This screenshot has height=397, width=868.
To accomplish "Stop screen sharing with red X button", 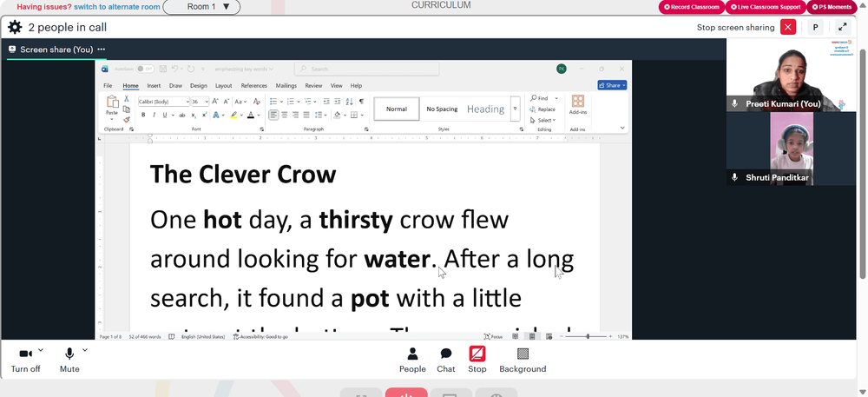I will pos(788,27).
